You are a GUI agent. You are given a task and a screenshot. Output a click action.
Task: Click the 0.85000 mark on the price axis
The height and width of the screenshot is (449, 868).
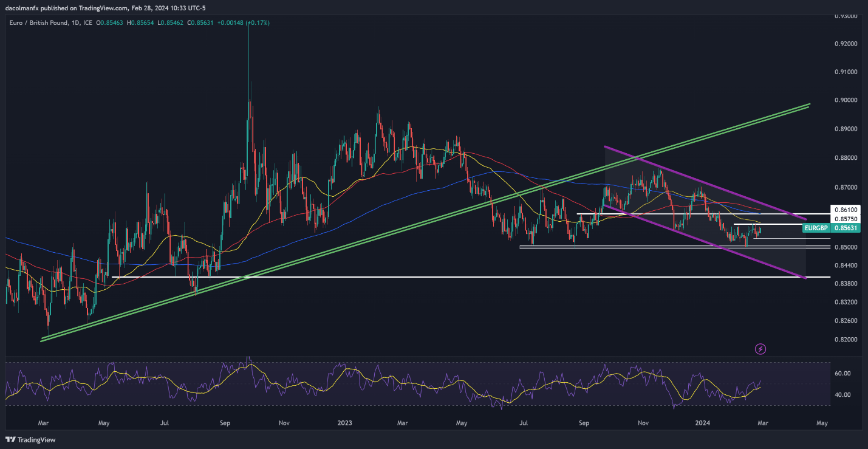(x=845, y=247)
